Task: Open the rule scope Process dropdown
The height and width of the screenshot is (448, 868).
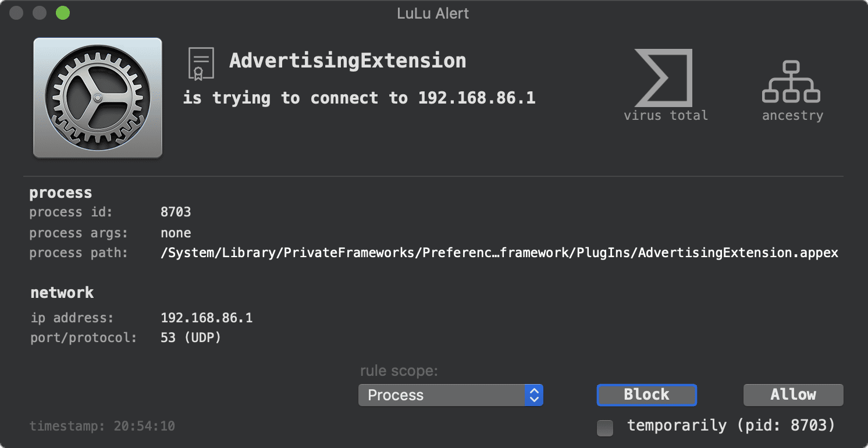Action: pyautogui.click(x=450, y=395)
